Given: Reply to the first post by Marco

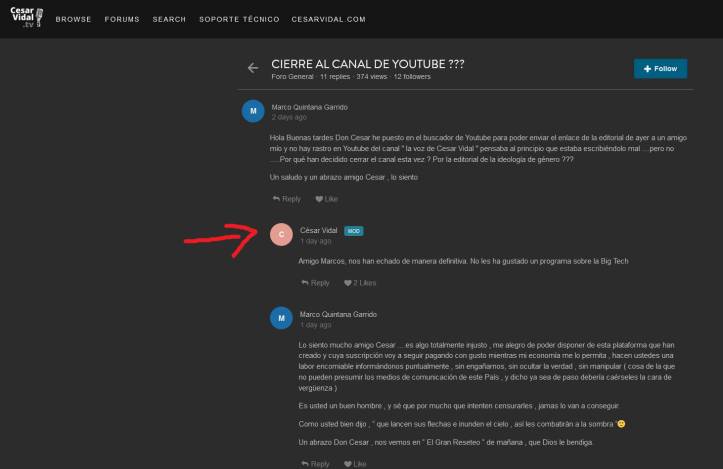Looking at the screenshot, I should (286, 199).
